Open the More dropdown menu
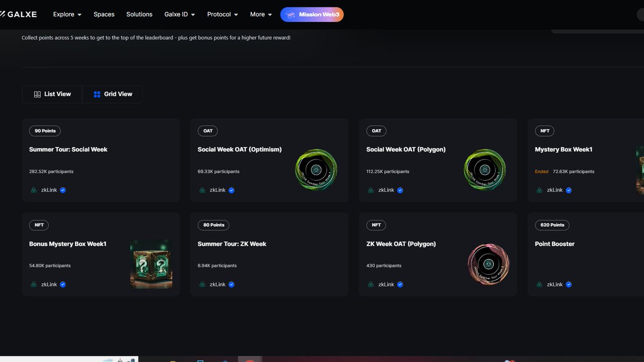The image size is (644, 362). [x=261, y=14]
